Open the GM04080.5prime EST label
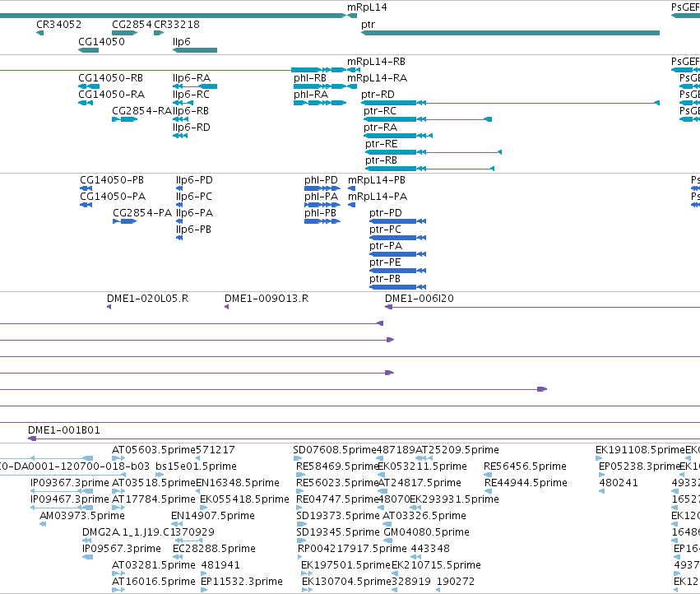Screen dimensions: 700x594 [x=426, y=533]
